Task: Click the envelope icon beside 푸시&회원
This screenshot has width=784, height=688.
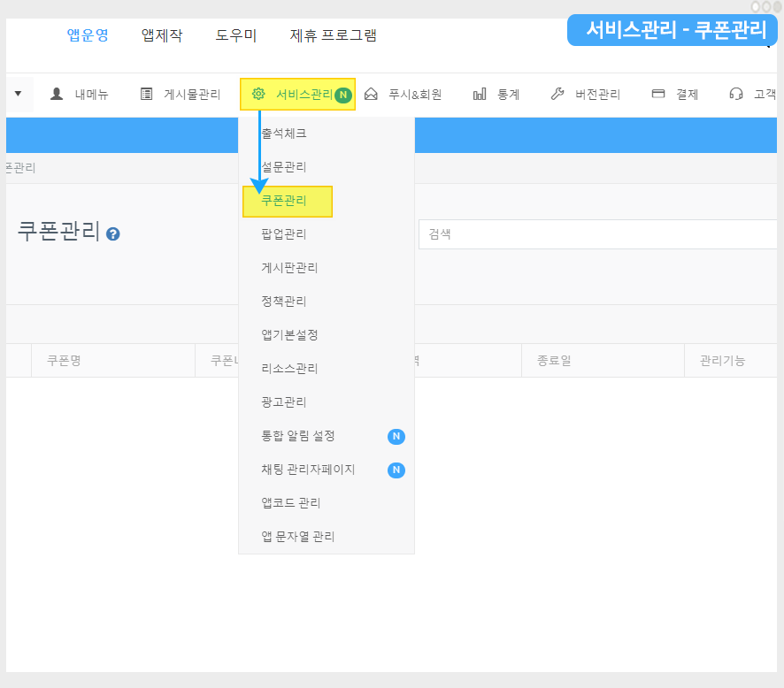Action: pos(371,95)
